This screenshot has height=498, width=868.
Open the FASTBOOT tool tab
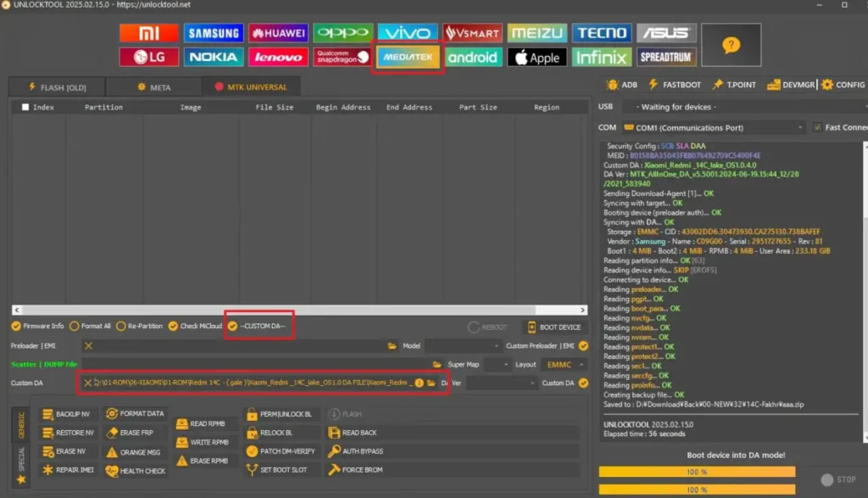[674, 85]
